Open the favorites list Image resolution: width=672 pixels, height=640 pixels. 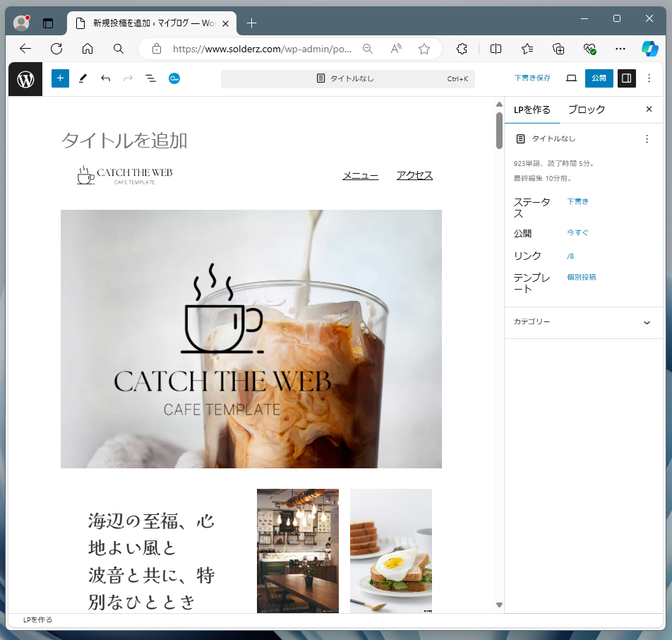(x=527, y=49)
